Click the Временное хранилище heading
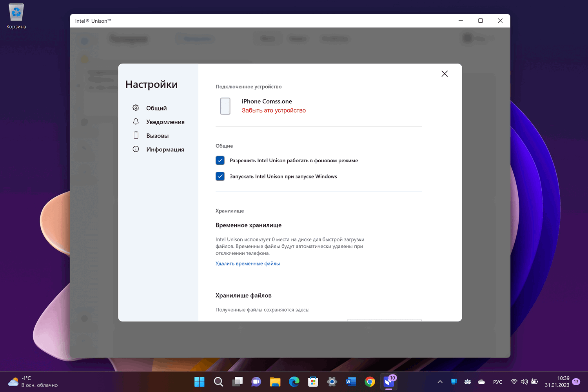This screenshot has height=392, width=588. point(249,225)
